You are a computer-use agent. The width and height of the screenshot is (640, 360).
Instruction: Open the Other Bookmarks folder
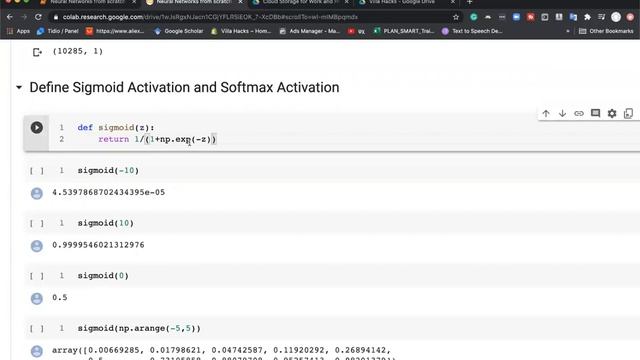pyautogui.click(x=606, y=31)
